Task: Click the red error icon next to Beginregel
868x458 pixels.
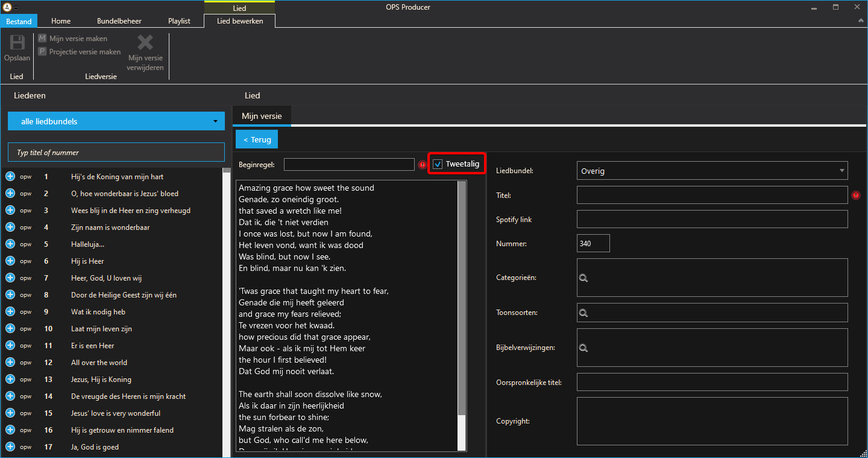Action: pos(422,165)
